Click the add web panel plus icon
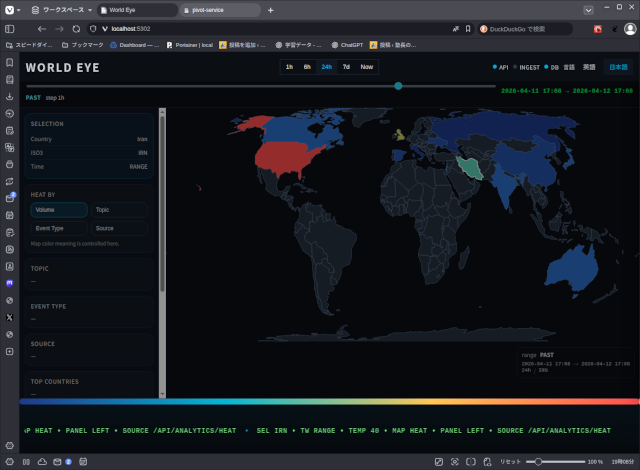The image size is (640, 470). 10,351
